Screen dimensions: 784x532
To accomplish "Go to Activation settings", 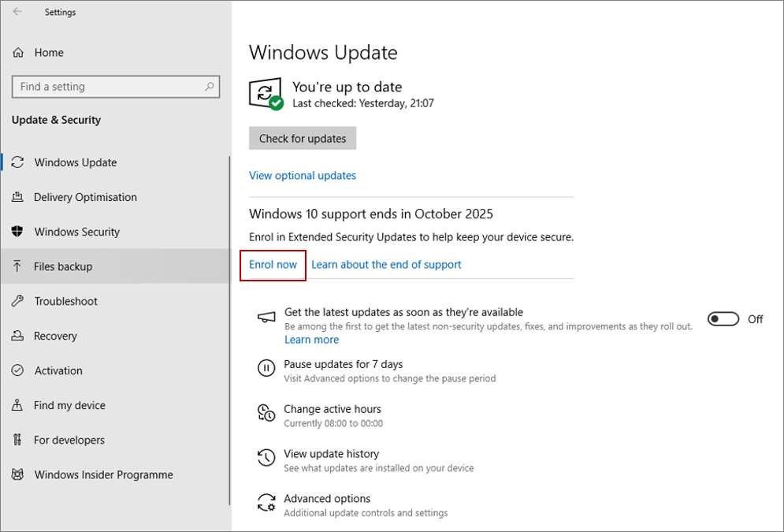I will (x=115, y=370).
